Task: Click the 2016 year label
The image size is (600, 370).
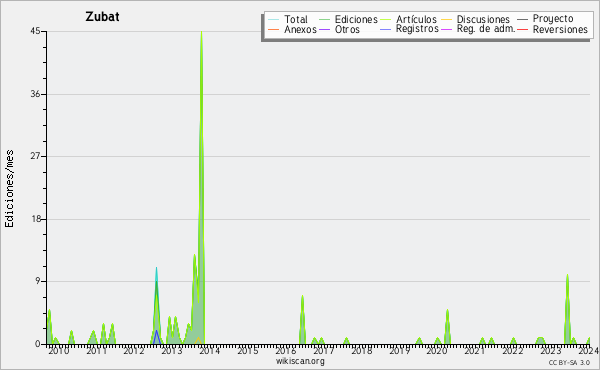Action: (285, 350)
